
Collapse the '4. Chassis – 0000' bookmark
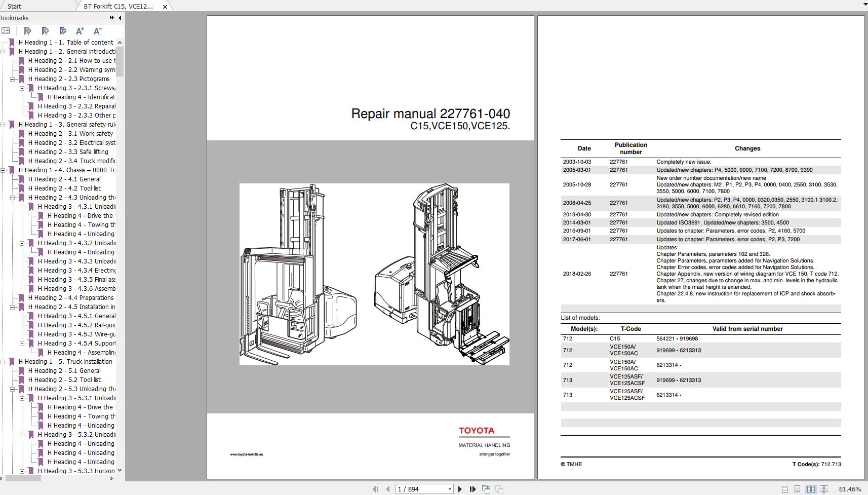[x=3, y=170]
